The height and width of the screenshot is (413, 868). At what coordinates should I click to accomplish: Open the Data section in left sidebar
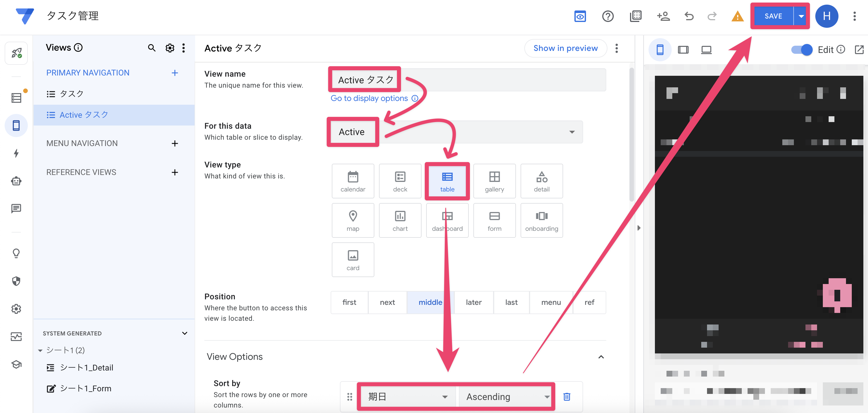coord(16,98)
